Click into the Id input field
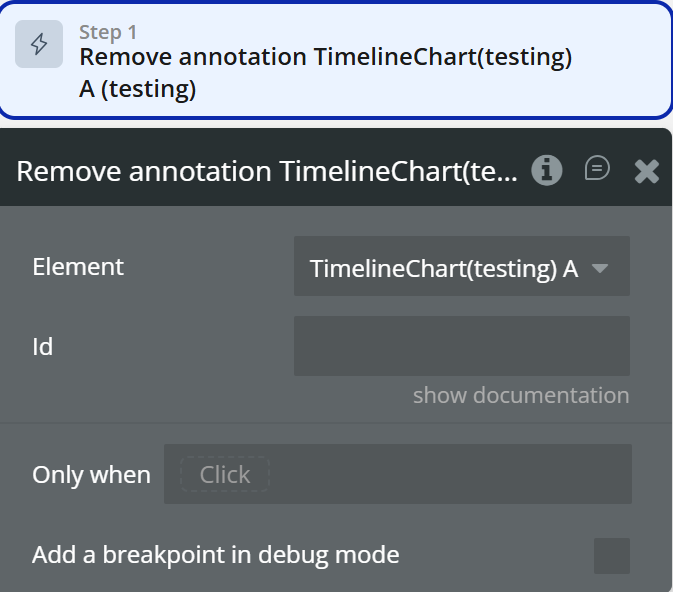 click(x=461, y=346)
